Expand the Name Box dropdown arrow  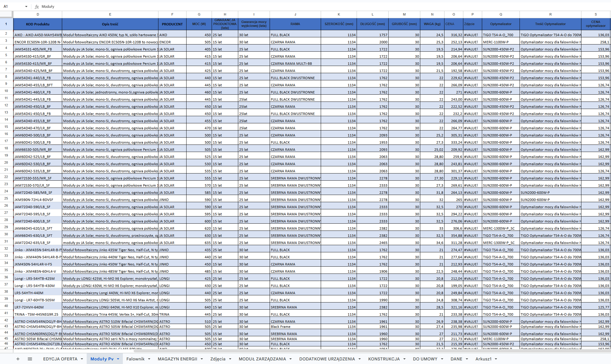coord(26,7)
